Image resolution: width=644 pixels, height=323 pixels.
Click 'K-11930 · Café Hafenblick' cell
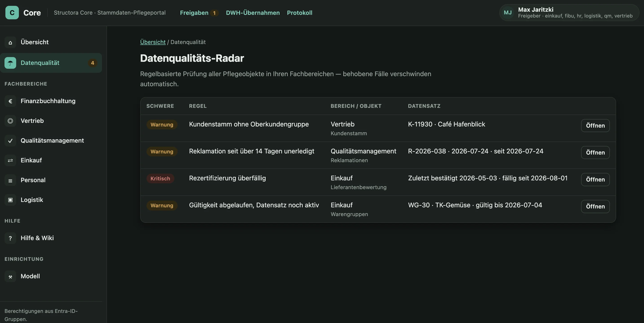pos(446,124)
